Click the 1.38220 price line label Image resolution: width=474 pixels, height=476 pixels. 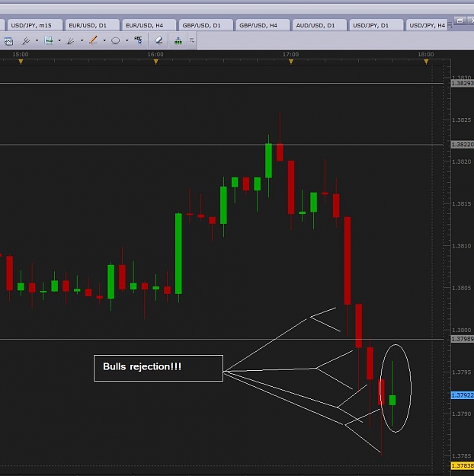(462, 145)
